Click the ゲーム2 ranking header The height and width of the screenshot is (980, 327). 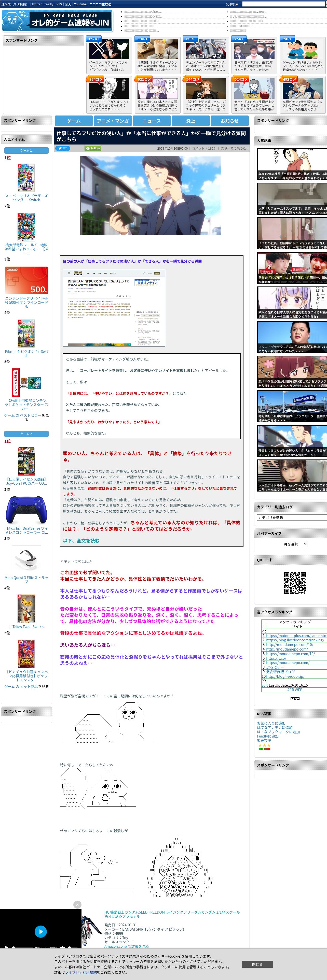coord(26,434)
